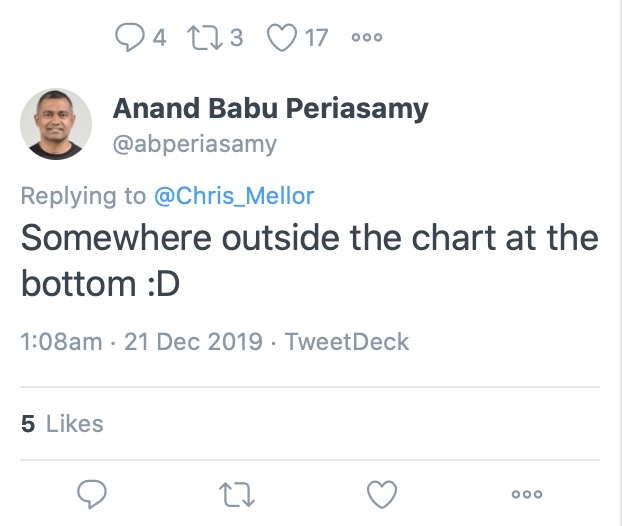Open Anand Babu Periasamy's profile photo

(56, 124)
